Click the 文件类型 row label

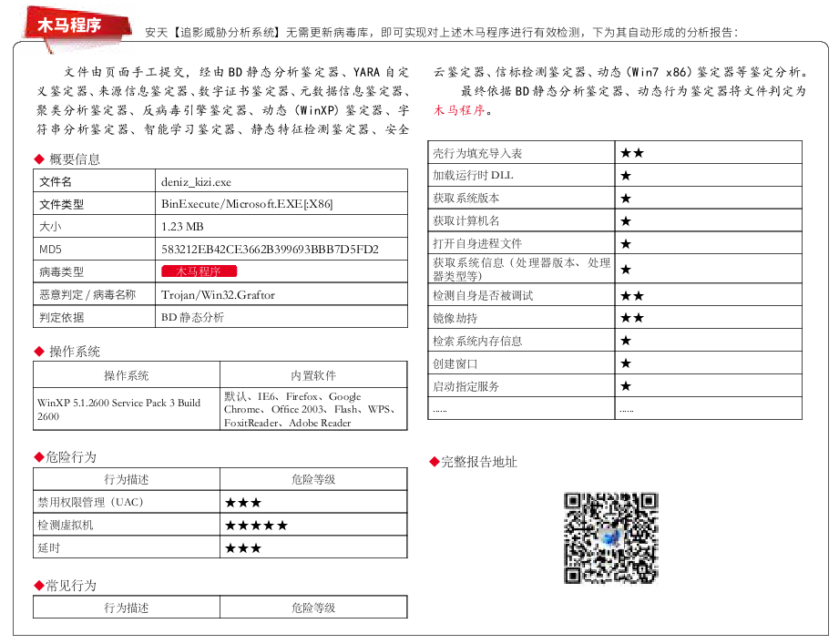(x=62, y=204)
